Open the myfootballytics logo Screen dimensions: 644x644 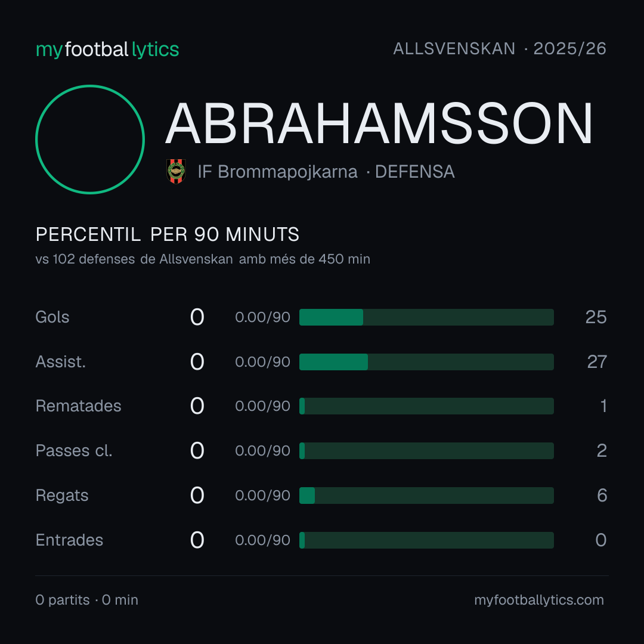tap(107, 49)
